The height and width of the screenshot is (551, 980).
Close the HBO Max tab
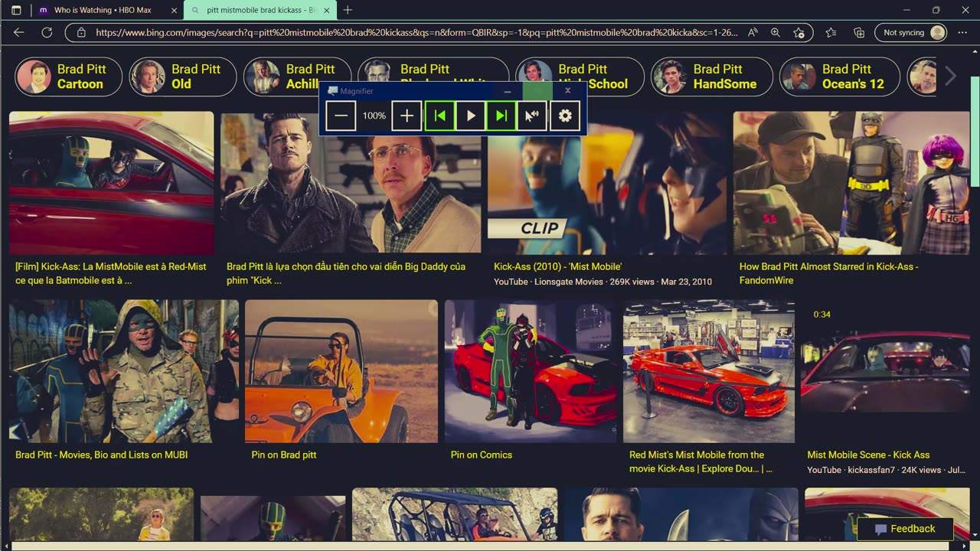[x=175, y=10]
